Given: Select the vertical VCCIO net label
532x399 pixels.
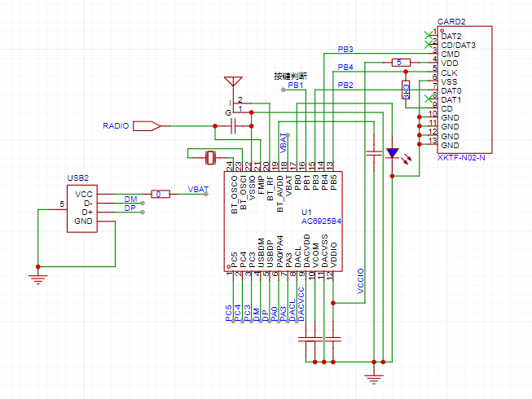Looking at the screenshot, I should click(x=361, y=281).
